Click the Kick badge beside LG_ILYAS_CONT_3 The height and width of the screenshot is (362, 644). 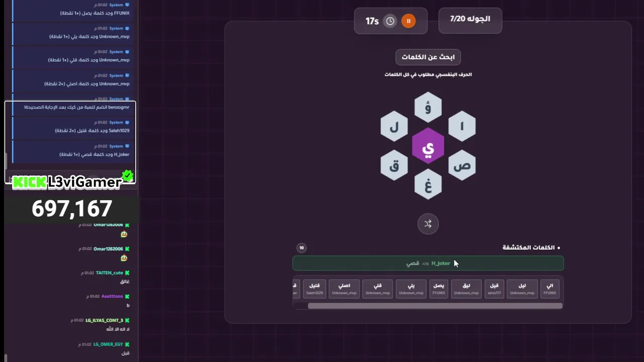pyautogui.click(x=127, y=320)
